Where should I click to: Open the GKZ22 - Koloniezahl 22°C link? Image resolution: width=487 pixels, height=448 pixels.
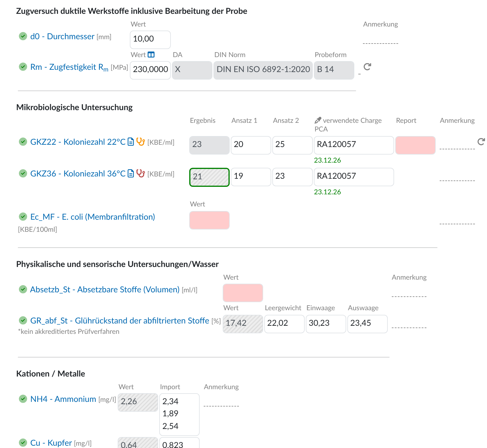click(x=78, y=142)
